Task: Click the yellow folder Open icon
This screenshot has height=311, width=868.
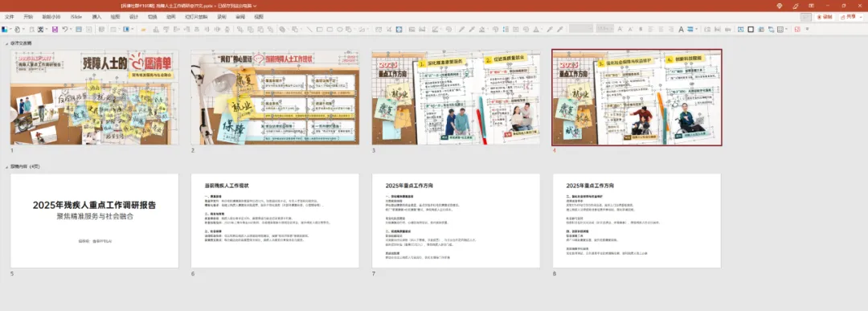Action: click(143, 29)
